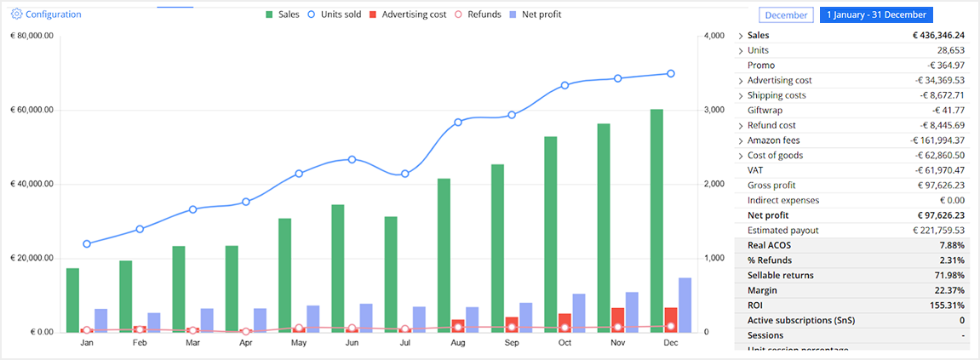980x360 pixels.
Task: Expand the Units row chevron
Action: [742, 50]
